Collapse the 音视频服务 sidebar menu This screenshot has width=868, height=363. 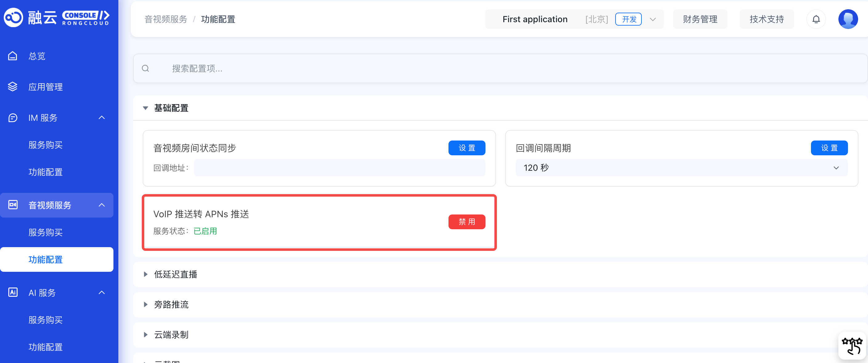pyautogui.click(x=101, y=205)
